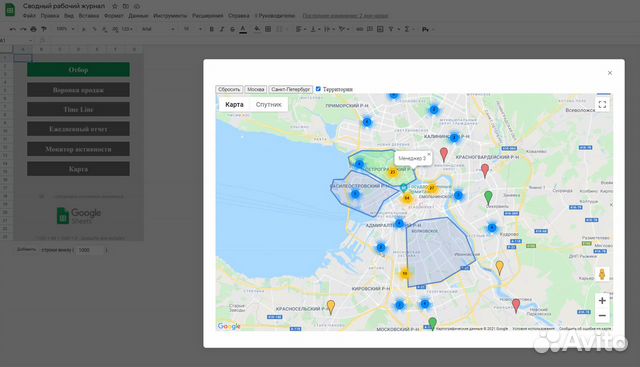Select the Paint format tool
Image resolution: width=640 pixels, height=367 pixels.
pyautogui.click(x=44, y=29)
